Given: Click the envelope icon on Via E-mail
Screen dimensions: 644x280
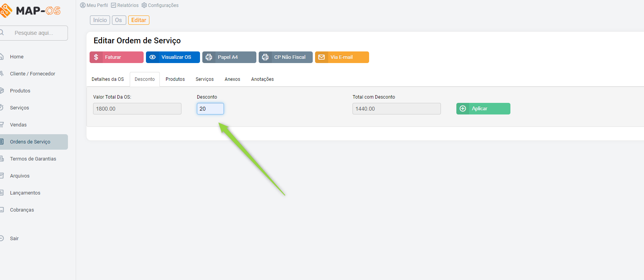Looking at the screenshot, I should coord(322,57).
